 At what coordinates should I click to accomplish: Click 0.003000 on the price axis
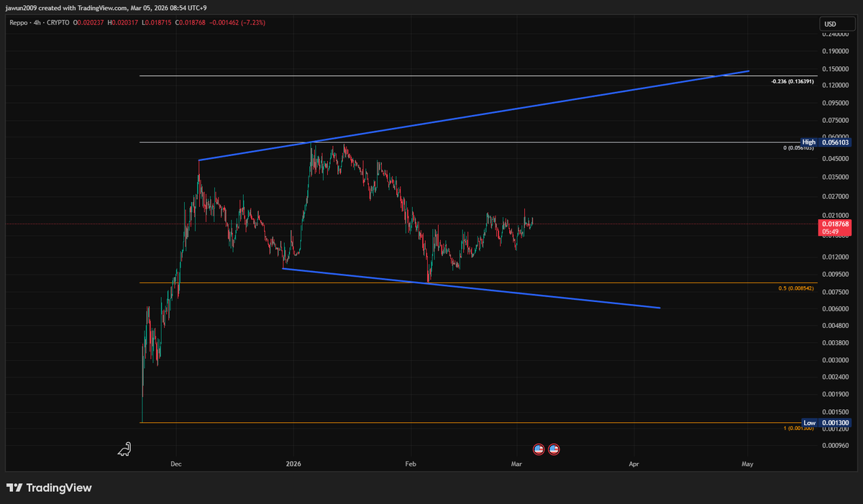[834, 360]
